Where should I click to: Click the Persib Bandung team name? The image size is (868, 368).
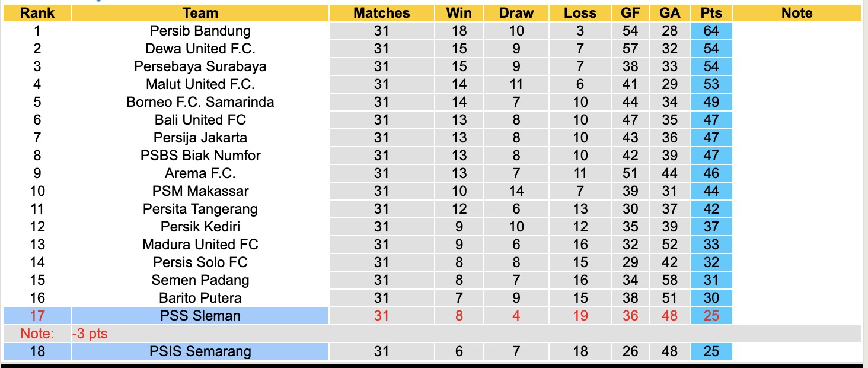pos(200,31)
